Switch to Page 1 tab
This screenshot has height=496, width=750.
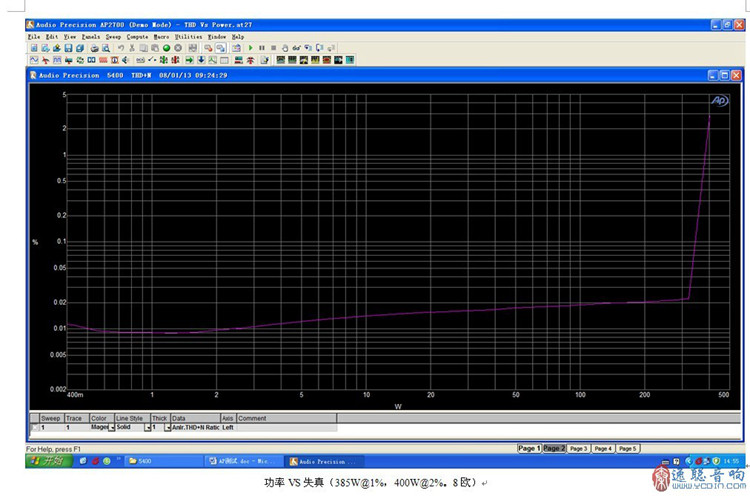tap(529, 449)
